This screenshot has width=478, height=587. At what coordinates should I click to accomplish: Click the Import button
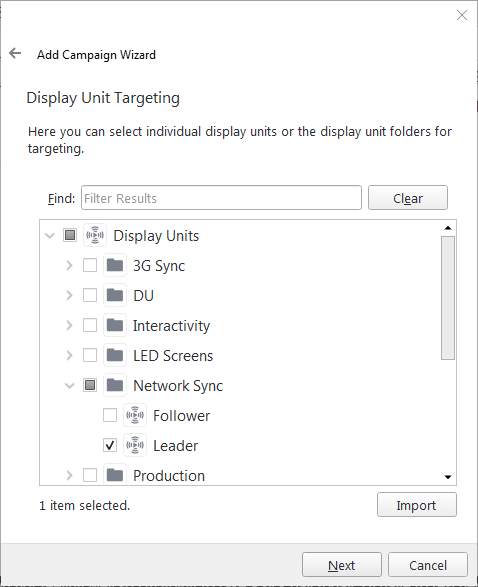pyautogui.click(x=417, y=505)
